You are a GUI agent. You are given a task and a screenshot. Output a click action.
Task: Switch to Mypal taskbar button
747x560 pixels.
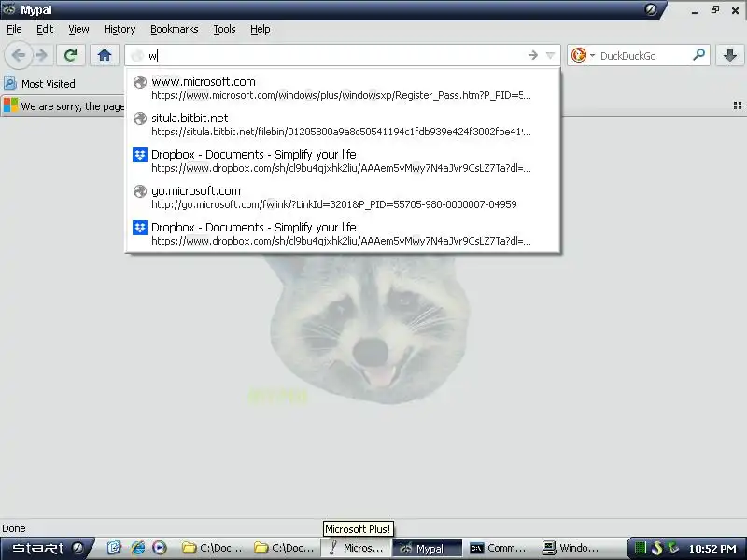428,548
